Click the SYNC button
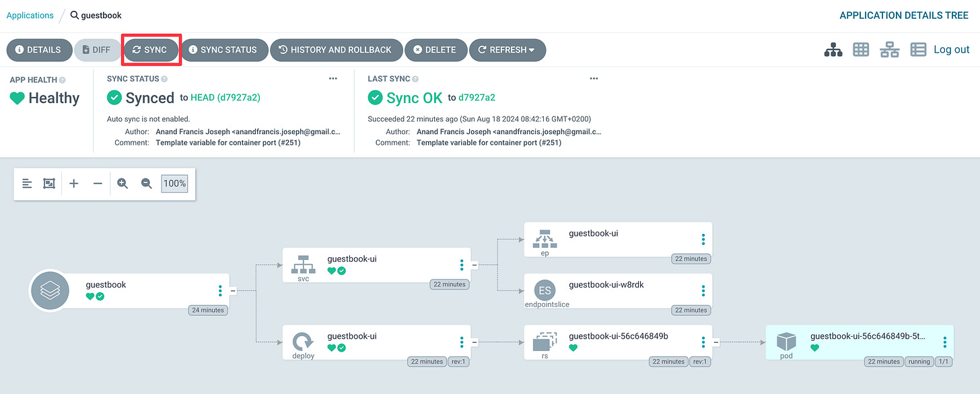This screenshot has height=394, width=980. click(151, 49)
